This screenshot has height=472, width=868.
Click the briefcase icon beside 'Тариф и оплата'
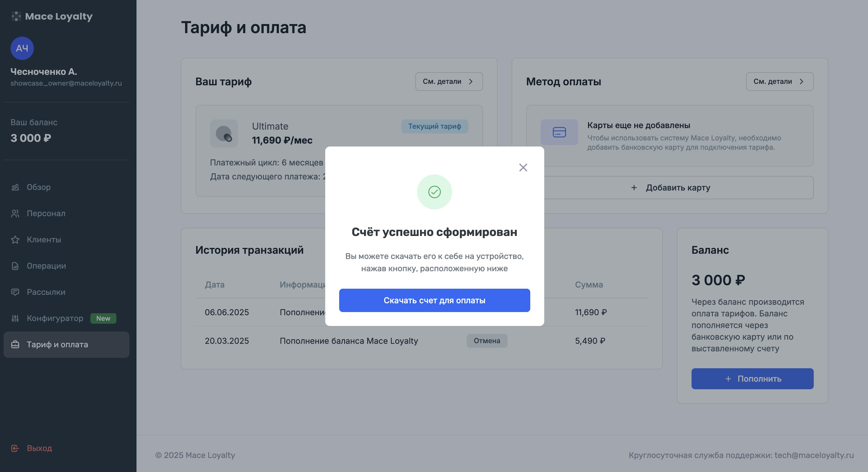coord(15,345)
